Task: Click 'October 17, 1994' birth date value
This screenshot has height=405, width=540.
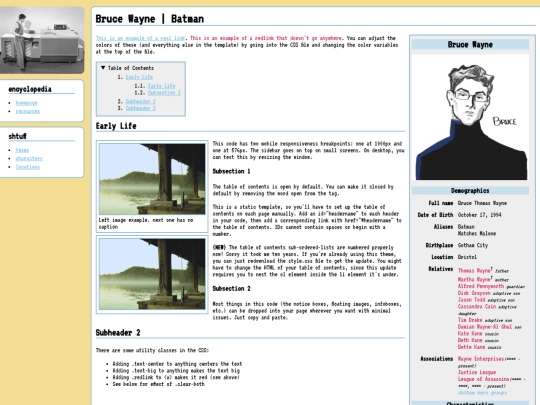Action: pyautogui.click(x=479, y=215)
